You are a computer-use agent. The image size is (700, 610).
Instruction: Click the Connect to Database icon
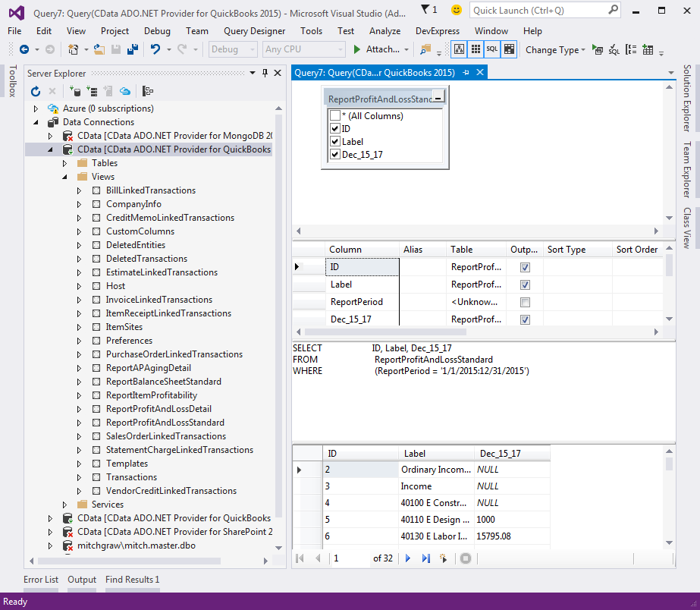[x=74, y=92]
